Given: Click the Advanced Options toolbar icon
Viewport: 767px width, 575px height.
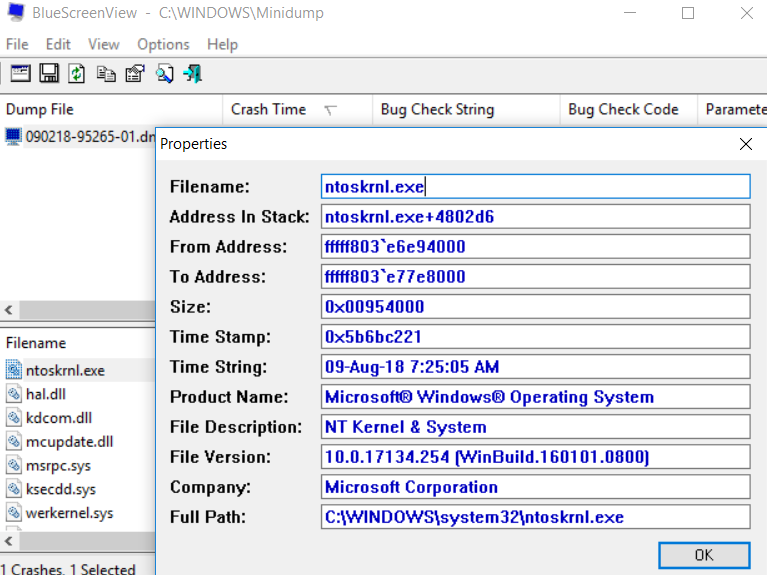Looking at the screenshot, I should [x=20, y=73].
